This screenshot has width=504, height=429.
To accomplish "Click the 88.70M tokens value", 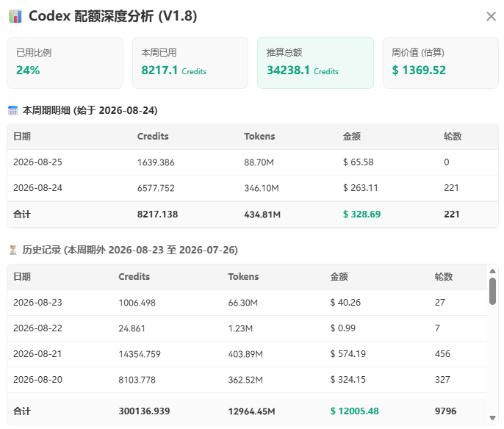I will click(x=259, y=162).
